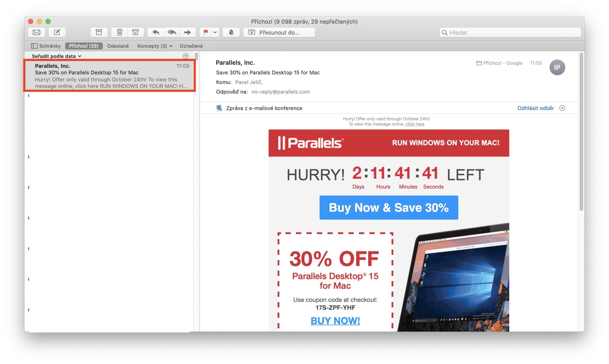
Task: Expand the Koncepty (3) dropdown
Action: [155, 46]
